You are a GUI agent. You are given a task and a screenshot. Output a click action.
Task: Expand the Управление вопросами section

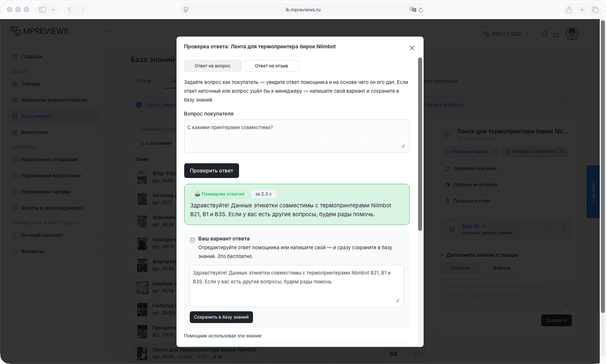click(98, 176)
